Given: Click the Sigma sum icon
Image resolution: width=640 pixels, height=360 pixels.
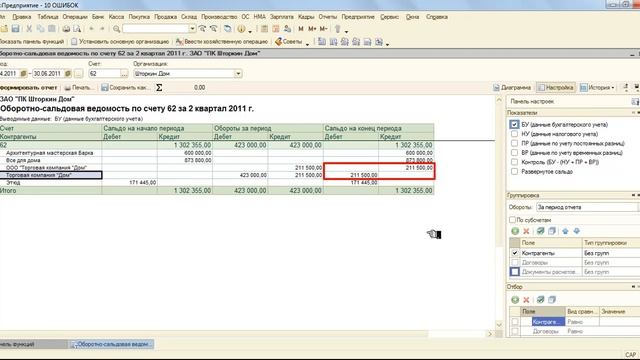Looking at the screenshot, I should tap(159, 87).
